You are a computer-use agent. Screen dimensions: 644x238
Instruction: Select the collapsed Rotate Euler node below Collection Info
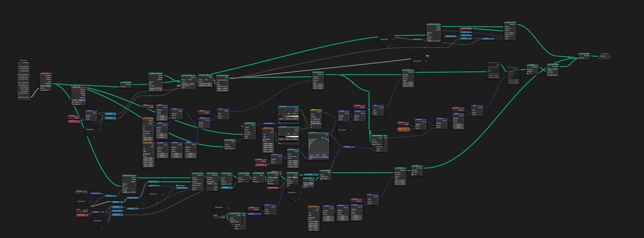coord(466,32)
